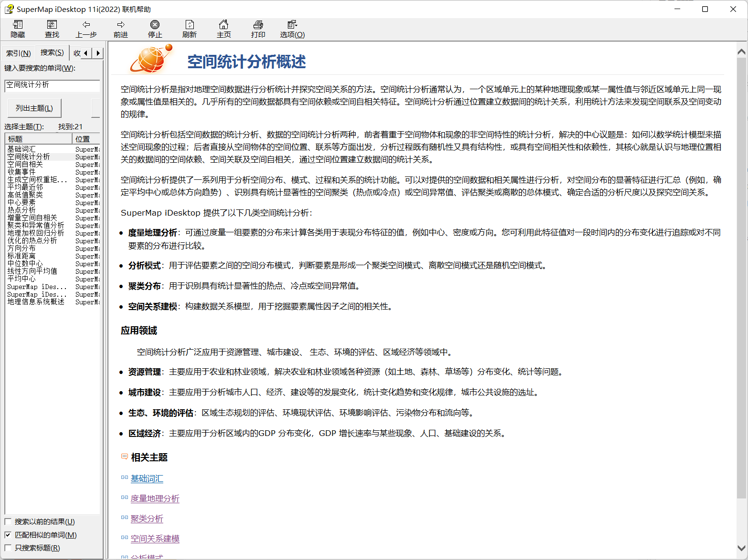Screen dimensions: 748x560
Task: Enable 搜索以前的结果(U) checkbox
Action: 8,522
